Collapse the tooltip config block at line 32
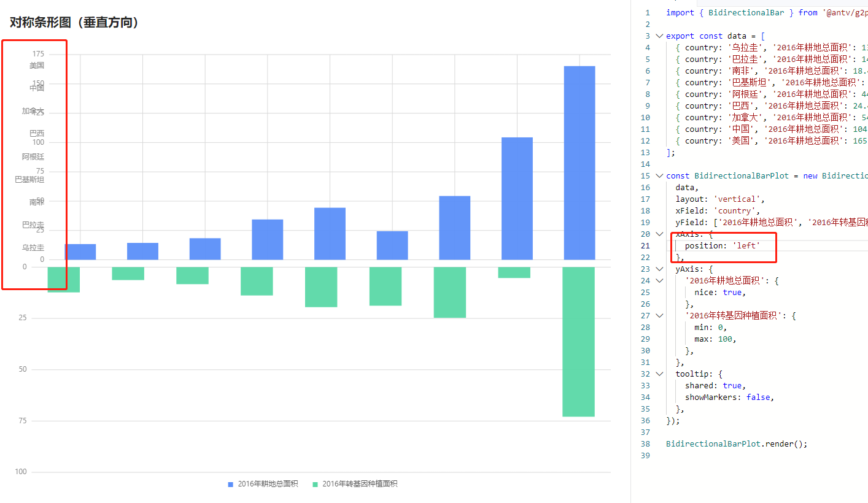This screenshot has height=503, width=868. (x=659, y=374)
